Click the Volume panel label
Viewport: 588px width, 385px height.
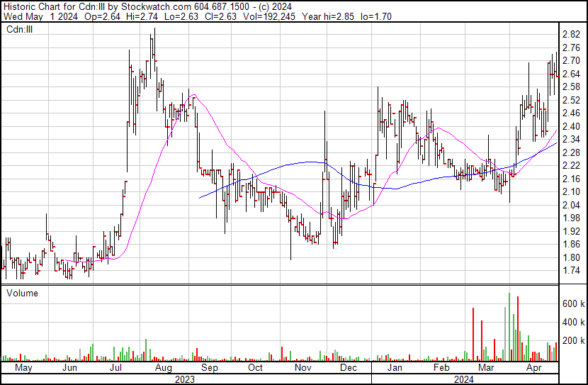tap(22, 293)
